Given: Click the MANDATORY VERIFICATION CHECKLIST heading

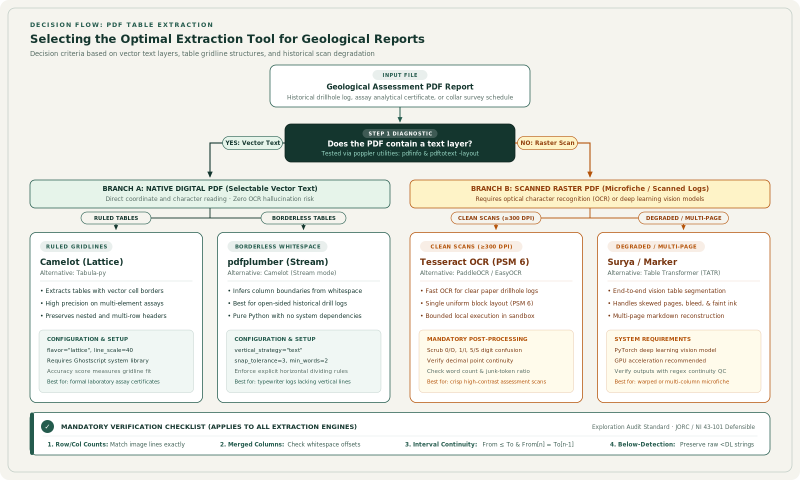Looking at the screenshot, I should (209, 426).
